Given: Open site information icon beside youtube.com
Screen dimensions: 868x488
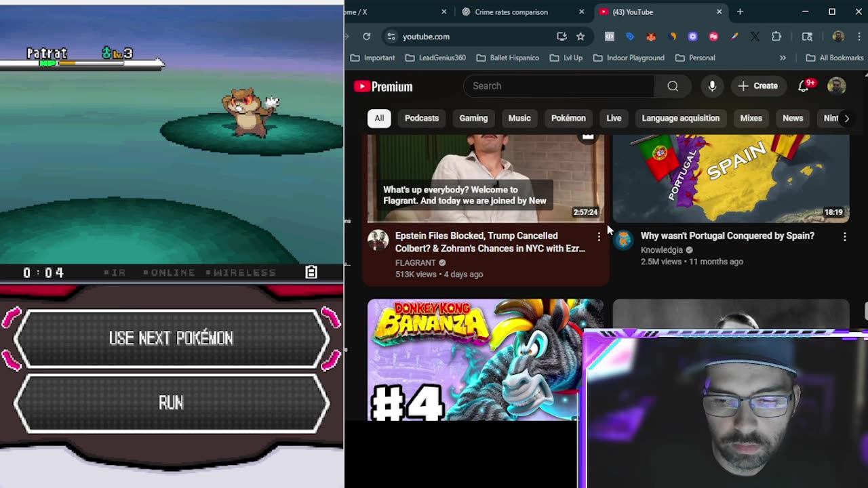Looking at the screenshot, I should pyautogui.click(x=390, y=37).
